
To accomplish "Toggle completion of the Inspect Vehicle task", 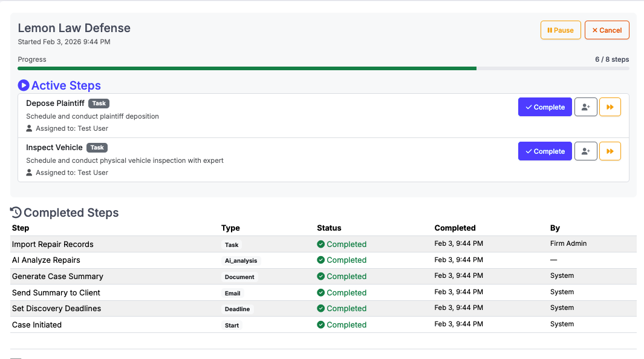I will coord(545,151).
